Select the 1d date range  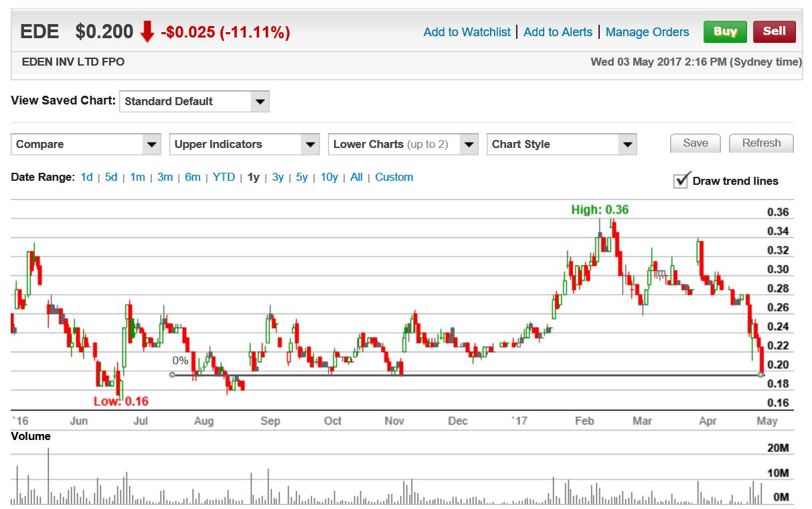click(86, 177)
